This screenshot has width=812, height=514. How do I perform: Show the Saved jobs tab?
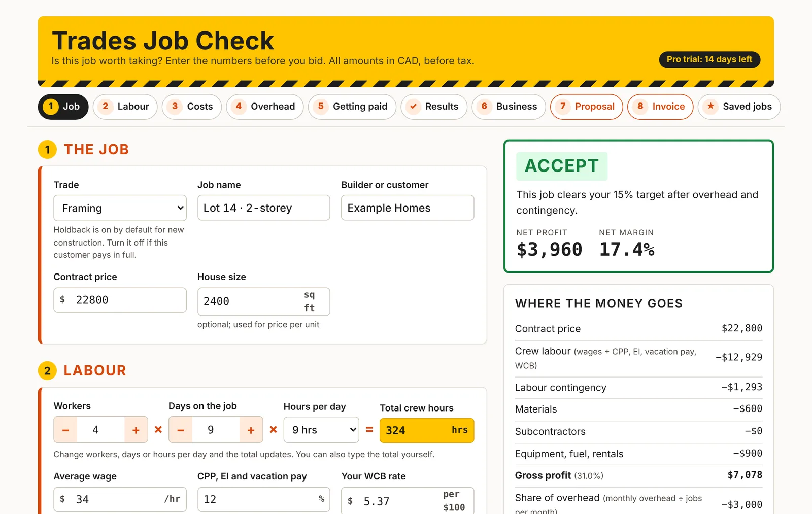pos(739,107)
